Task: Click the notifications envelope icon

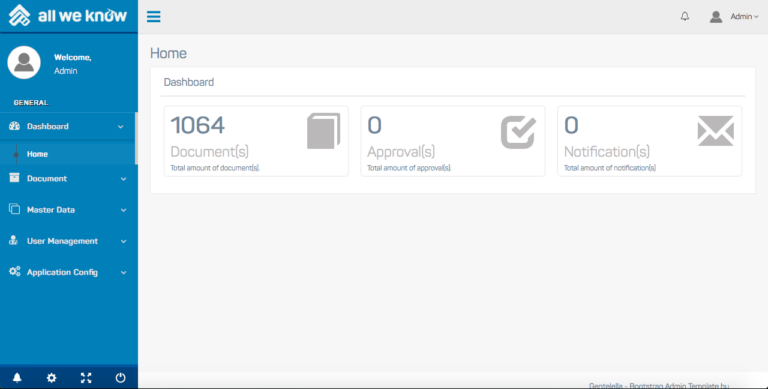Action: click(x=716, y=131)
